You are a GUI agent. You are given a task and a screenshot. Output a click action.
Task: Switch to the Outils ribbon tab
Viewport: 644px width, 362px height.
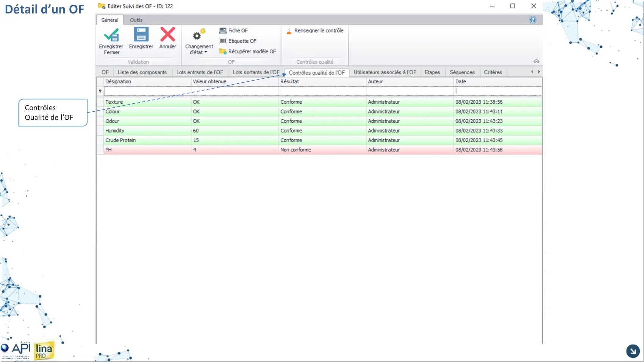(136, 20)
